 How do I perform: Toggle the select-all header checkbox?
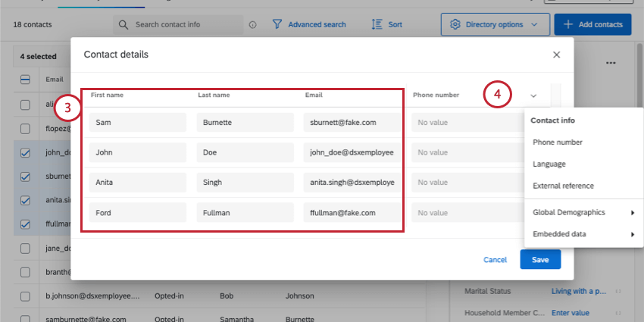click(x=25, y=80)
